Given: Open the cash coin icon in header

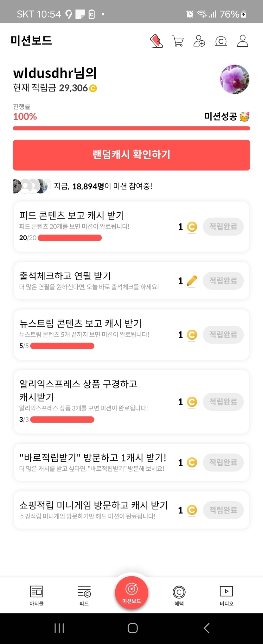Looking at the screenshot, I should pyautogui.click(x=221, y=41).
